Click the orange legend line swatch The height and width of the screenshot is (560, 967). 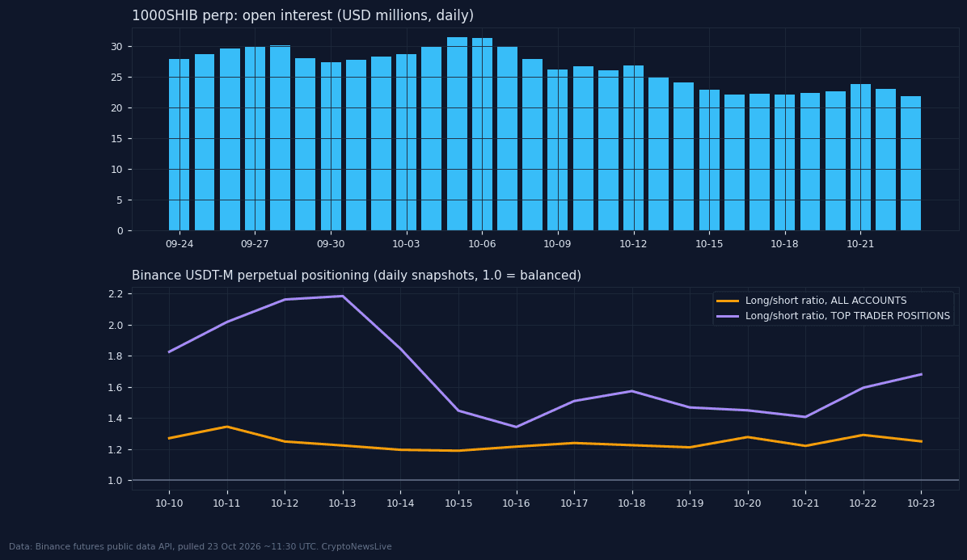[728, 301]
